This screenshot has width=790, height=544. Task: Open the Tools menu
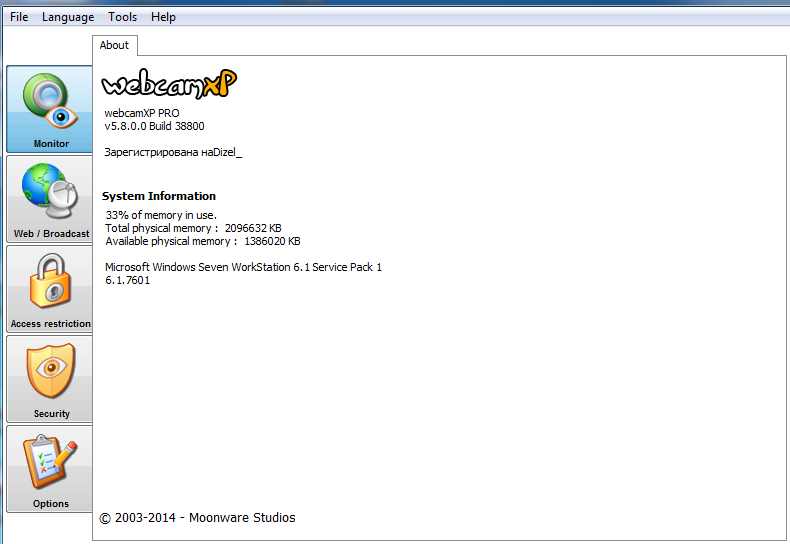coord(122,17)
